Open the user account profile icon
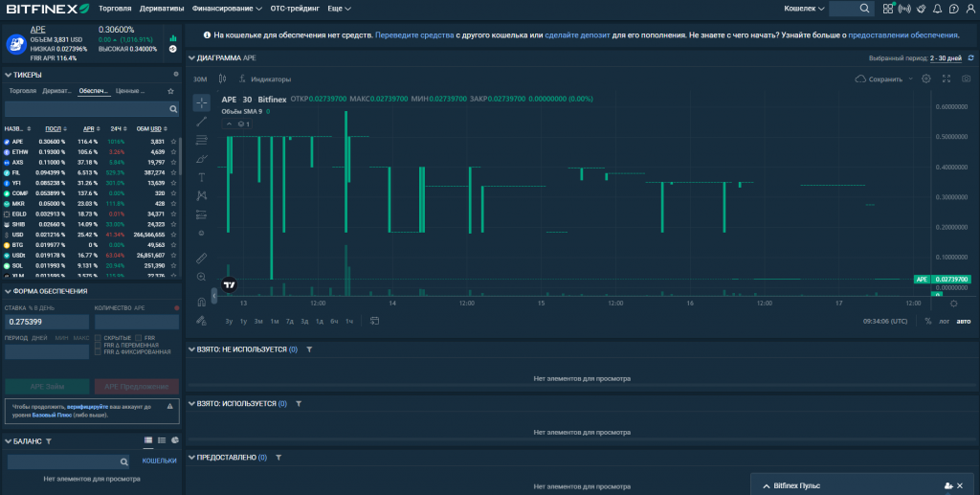The height and width of the screenshot is (495, 980). click(x=970, y=9)
